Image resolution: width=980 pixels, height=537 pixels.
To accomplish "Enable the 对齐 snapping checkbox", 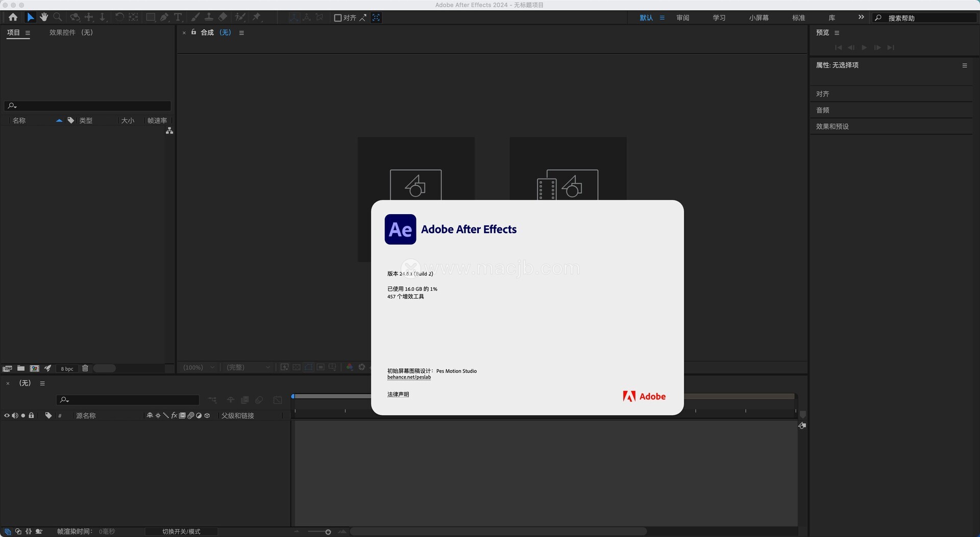I will tap(337, 18).
